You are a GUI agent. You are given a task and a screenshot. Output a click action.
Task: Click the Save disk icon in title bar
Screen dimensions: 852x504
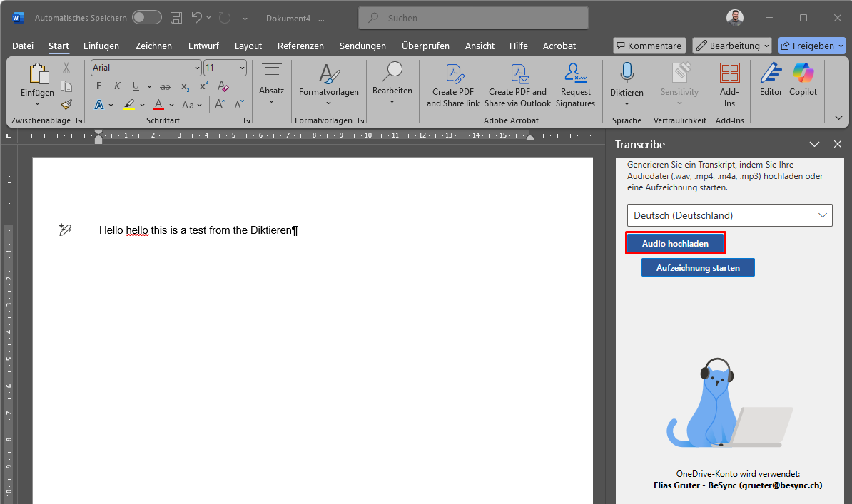[x=176, y=18]
